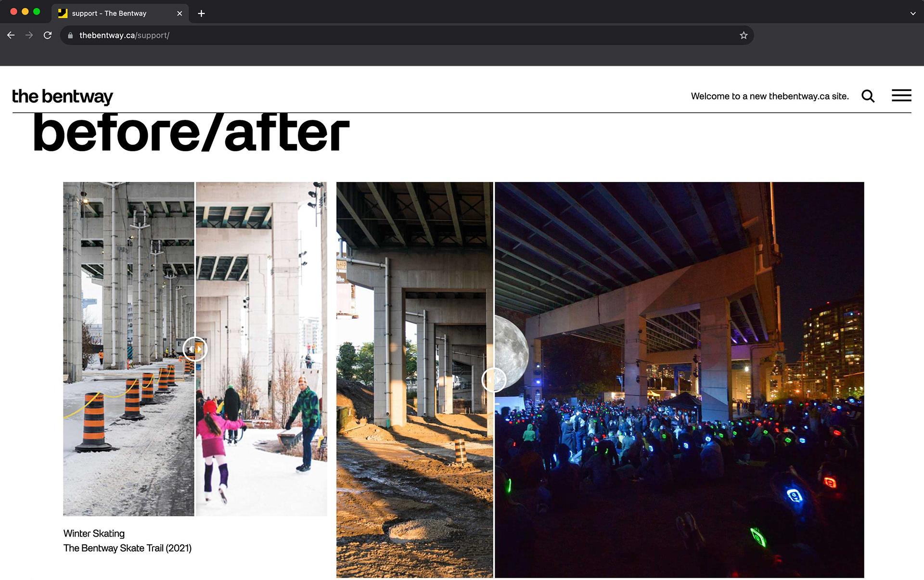This screenshot has height=580, width=924.
Task: Click the Winter Skating caption
Action: click(94, 533)
